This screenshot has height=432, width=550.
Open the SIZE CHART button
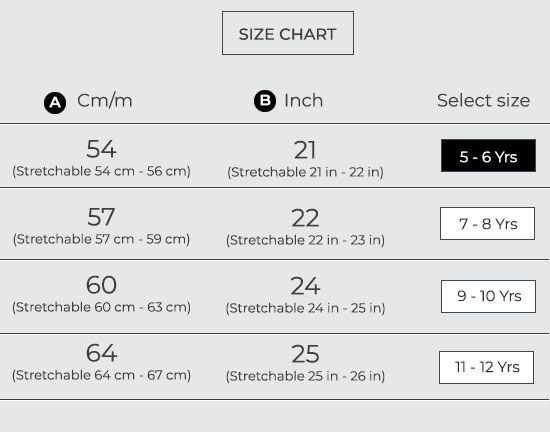point(288,33)
